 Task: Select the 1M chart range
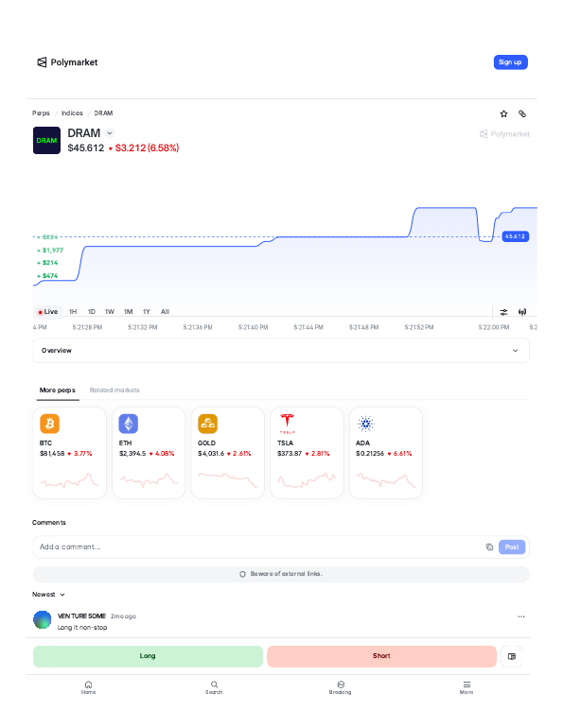point(128,312)
